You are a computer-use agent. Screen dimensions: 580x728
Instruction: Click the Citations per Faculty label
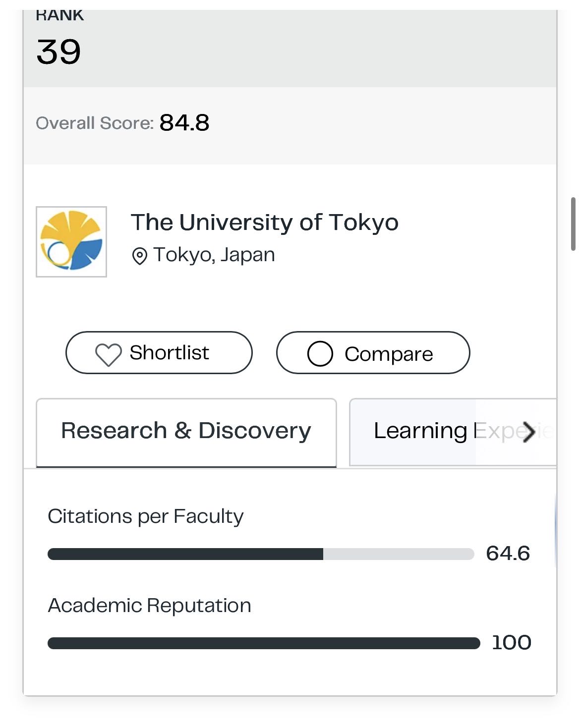point(146,516)
